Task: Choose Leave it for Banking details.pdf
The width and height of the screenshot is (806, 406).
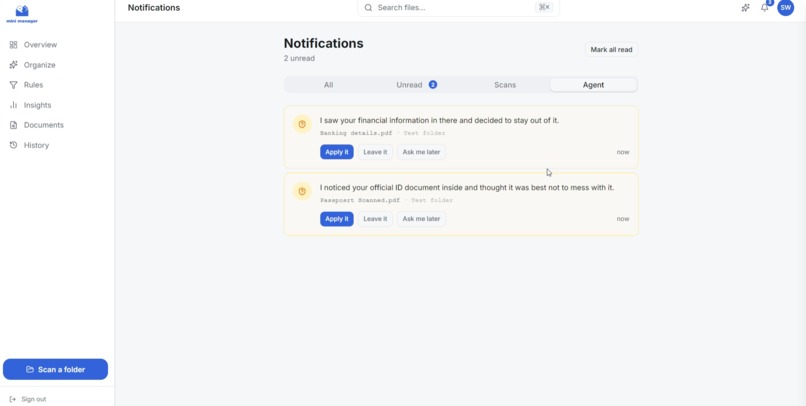Action: 375,152
